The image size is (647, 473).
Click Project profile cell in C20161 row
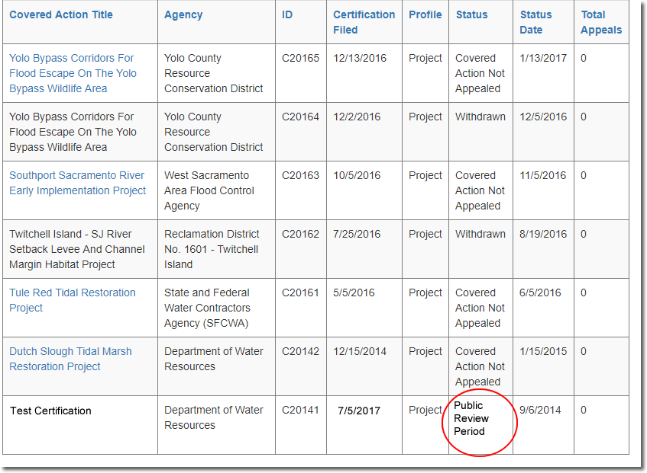425,293
